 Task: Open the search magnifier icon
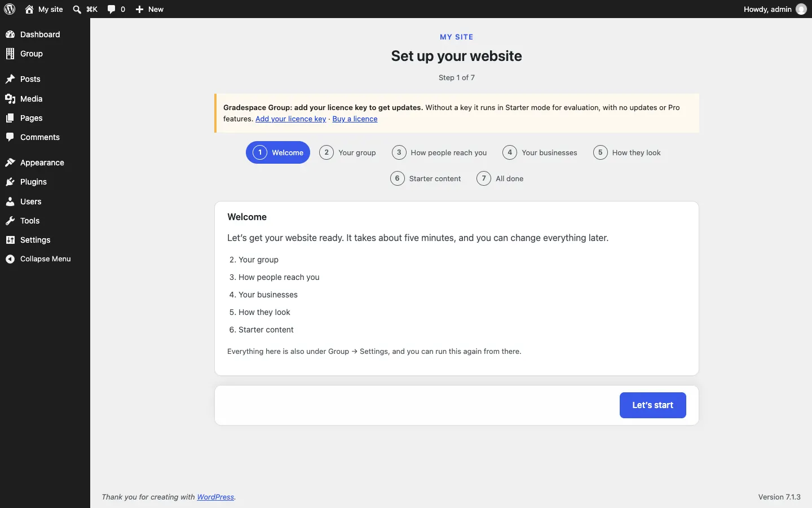[77, 9]
